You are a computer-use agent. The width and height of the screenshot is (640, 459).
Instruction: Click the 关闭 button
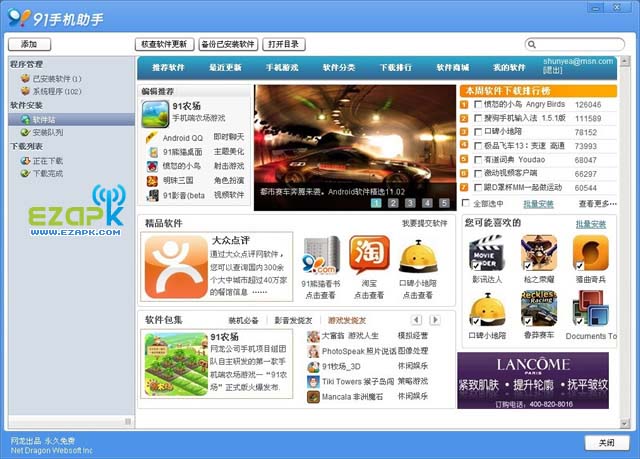click(x=607, y=443)
